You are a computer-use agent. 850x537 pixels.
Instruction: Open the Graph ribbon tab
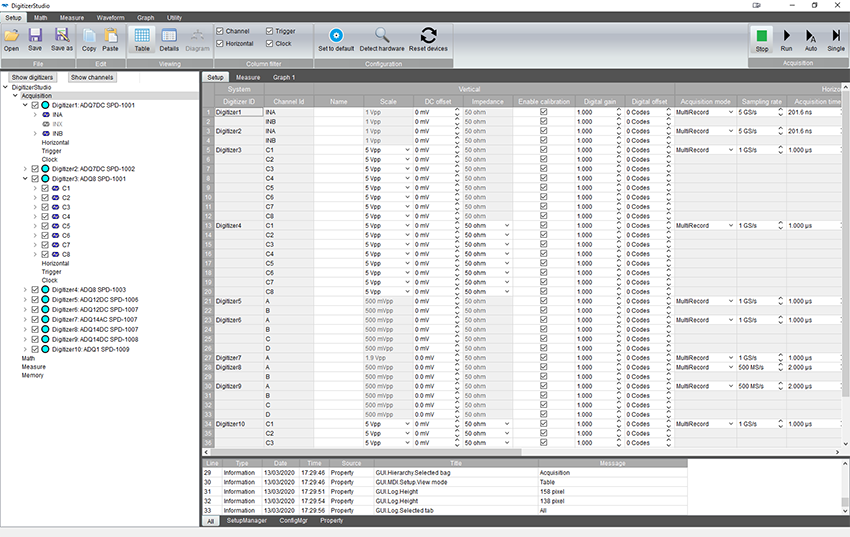coord(145,18)
